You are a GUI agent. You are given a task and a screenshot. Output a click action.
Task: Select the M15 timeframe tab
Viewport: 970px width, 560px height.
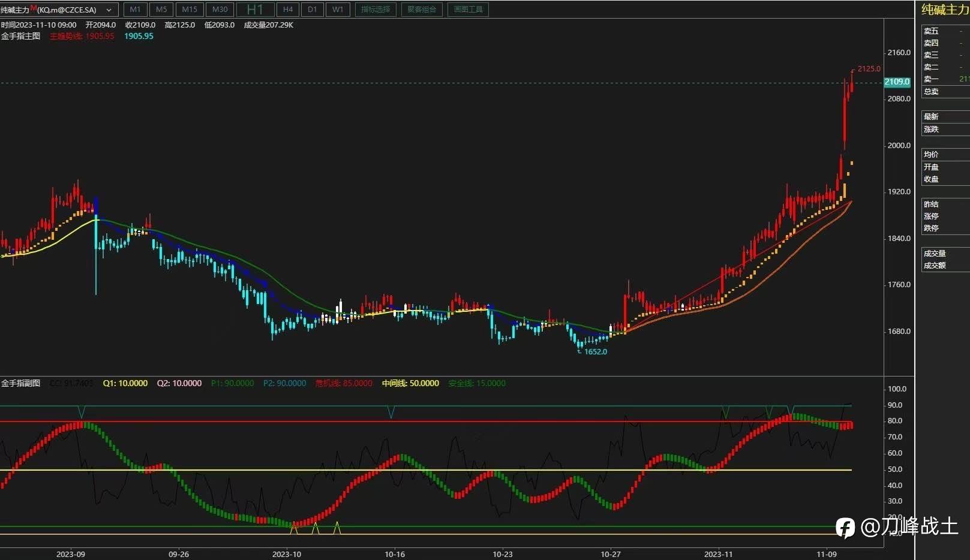point(190,10)
